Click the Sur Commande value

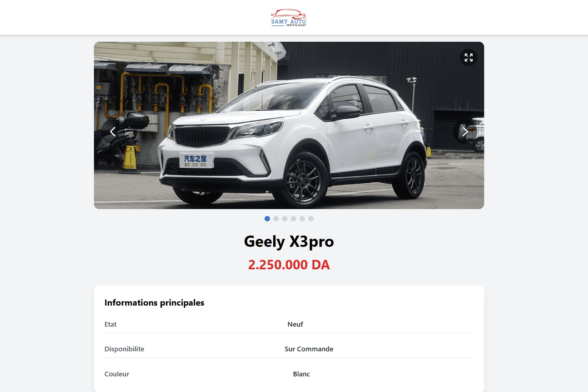(x=309, y=349)
